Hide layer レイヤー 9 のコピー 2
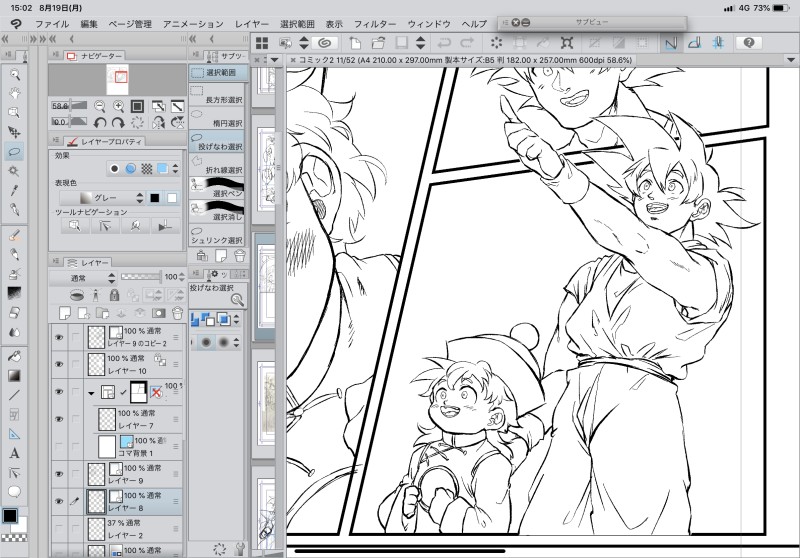The width and height of the screenshot is (800, 558). click(x=59, y=337)
